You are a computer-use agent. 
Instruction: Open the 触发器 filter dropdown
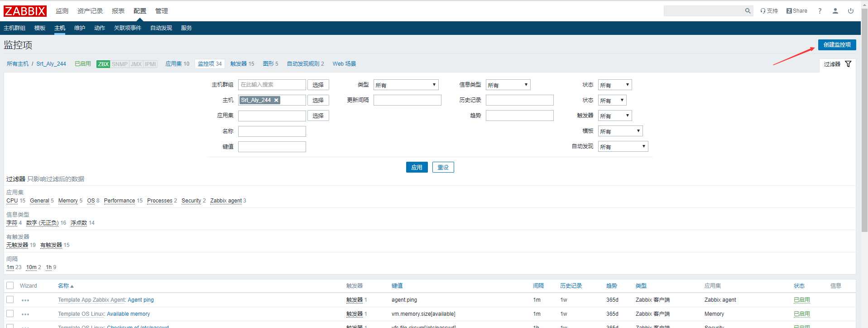(615, 116)
